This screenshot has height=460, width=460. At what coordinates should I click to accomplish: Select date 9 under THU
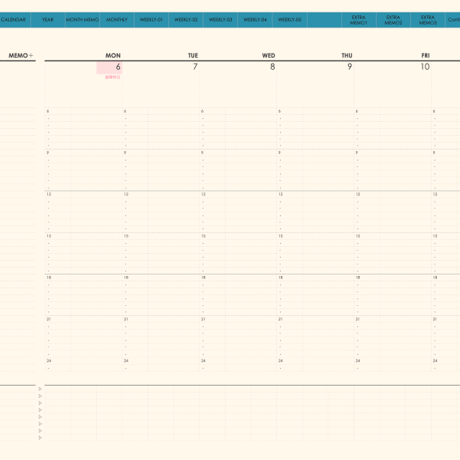tap(350, 67)
